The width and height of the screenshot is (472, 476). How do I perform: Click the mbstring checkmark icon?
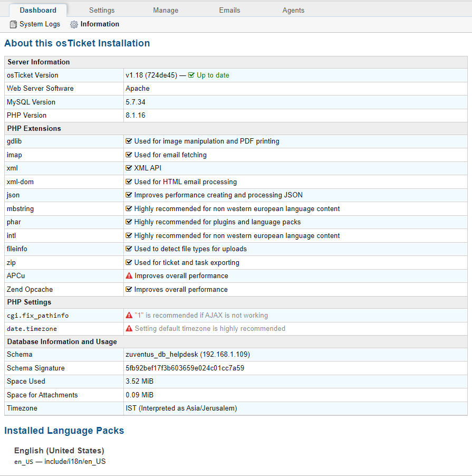click(x=129, y=208)
